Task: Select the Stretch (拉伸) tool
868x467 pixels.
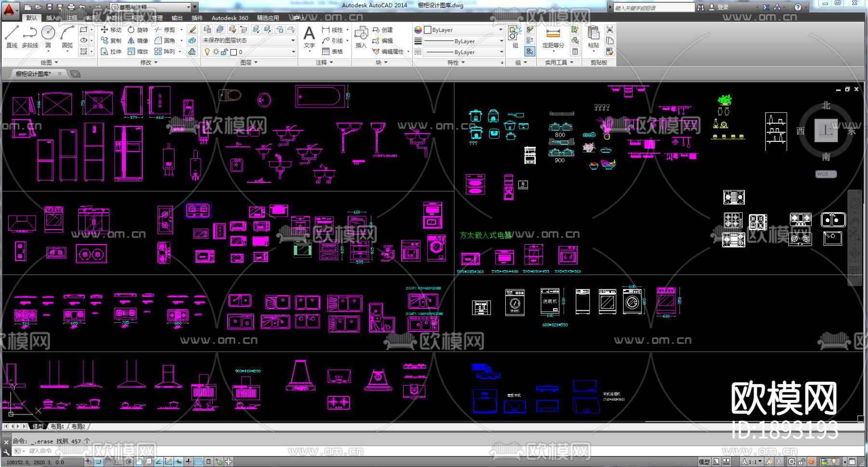Action: pyautogui.click(x=111, y=52)
